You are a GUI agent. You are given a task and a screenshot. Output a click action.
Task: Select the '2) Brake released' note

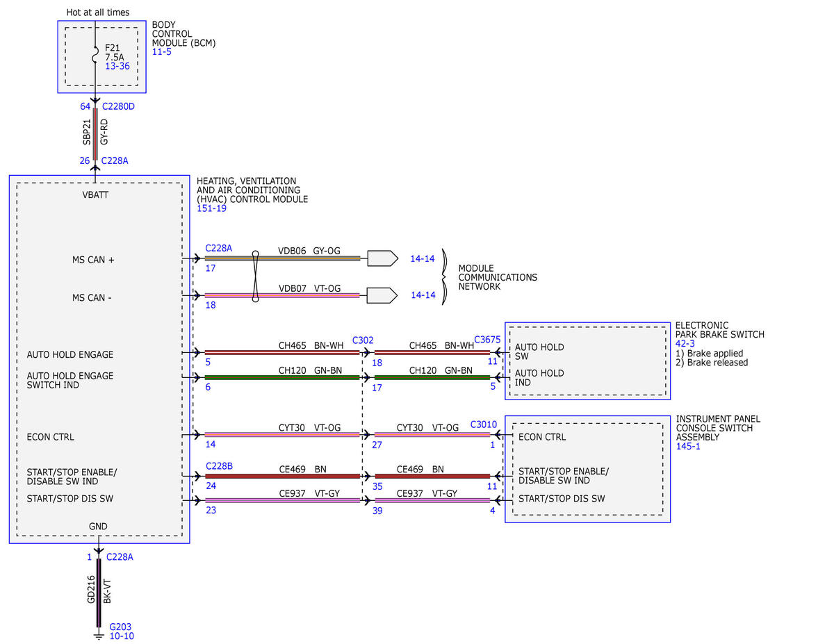click(x=712, y=362)
